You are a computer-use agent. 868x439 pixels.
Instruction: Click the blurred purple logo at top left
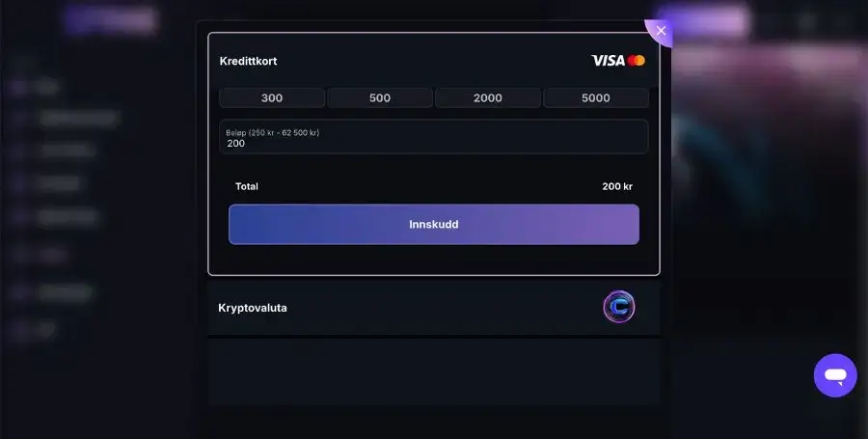(x=110, y=20)
